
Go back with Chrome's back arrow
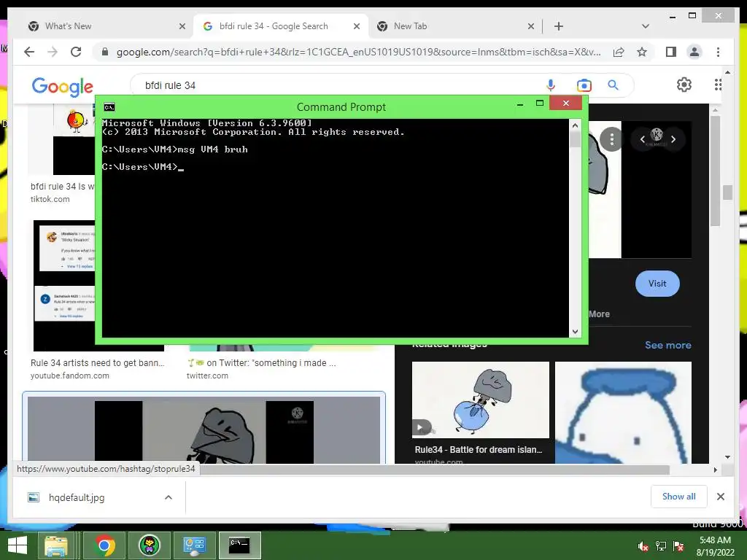pyautogui.click(x=29, y=52)
